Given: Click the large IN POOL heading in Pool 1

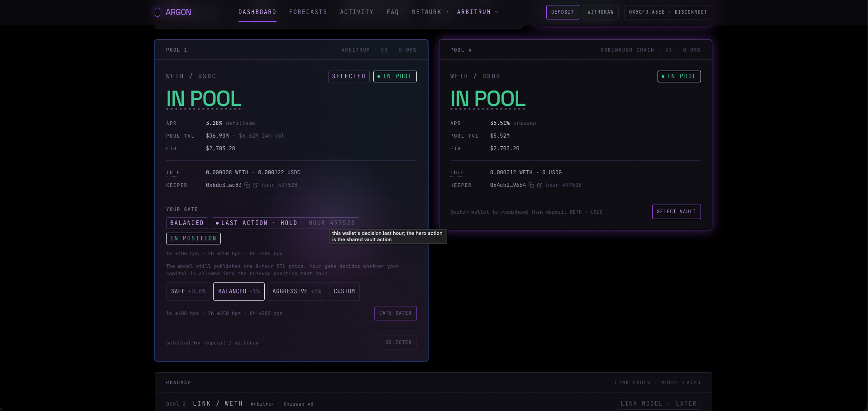Looking at the screenshot, I should click(204, 99).
